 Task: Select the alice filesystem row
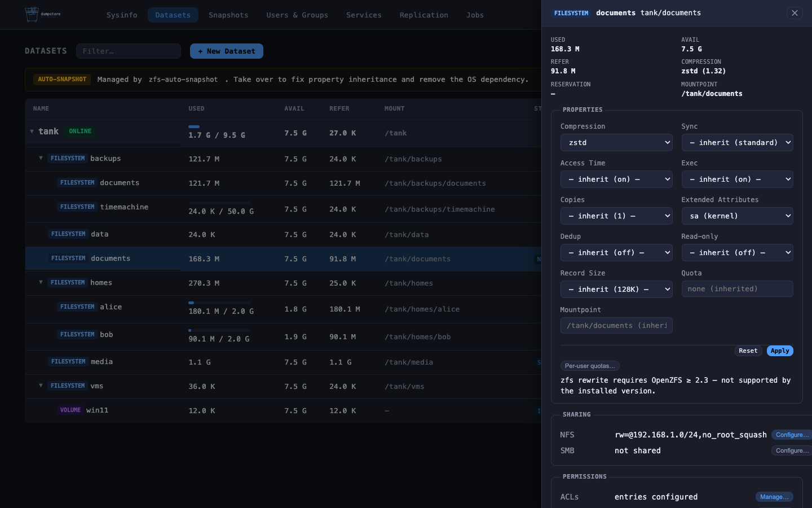(283, 309)
